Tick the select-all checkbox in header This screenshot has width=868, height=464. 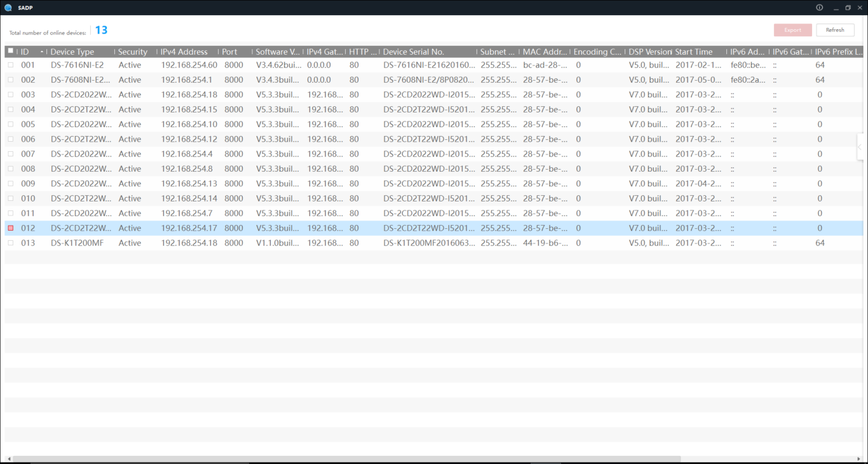[10, 51]
